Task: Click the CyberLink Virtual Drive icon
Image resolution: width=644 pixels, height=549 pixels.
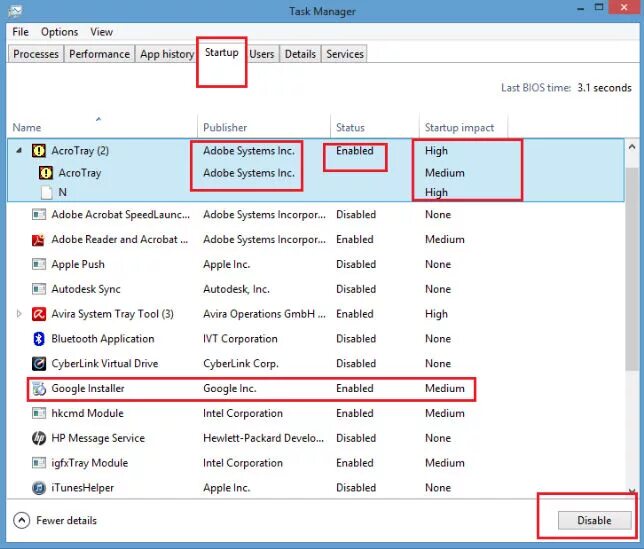Action: tap(39, 363)
